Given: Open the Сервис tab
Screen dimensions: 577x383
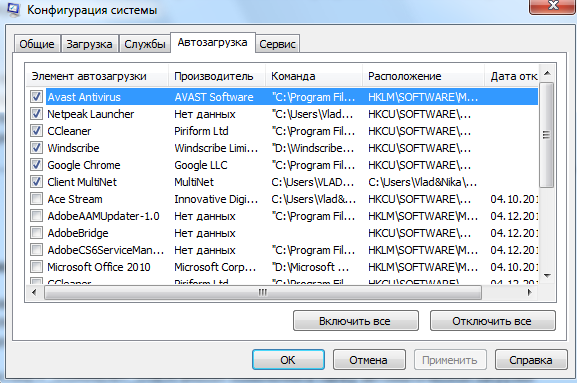Looking at the screenshot, I should tap(277, 44).
